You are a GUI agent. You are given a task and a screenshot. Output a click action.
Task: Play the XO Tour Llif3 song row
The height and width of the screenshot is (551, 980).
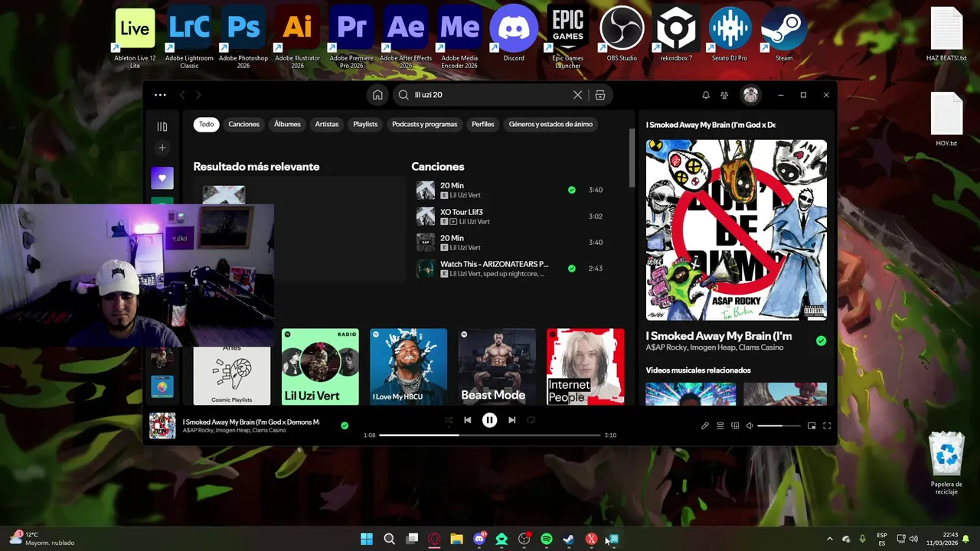pos(511,216)
